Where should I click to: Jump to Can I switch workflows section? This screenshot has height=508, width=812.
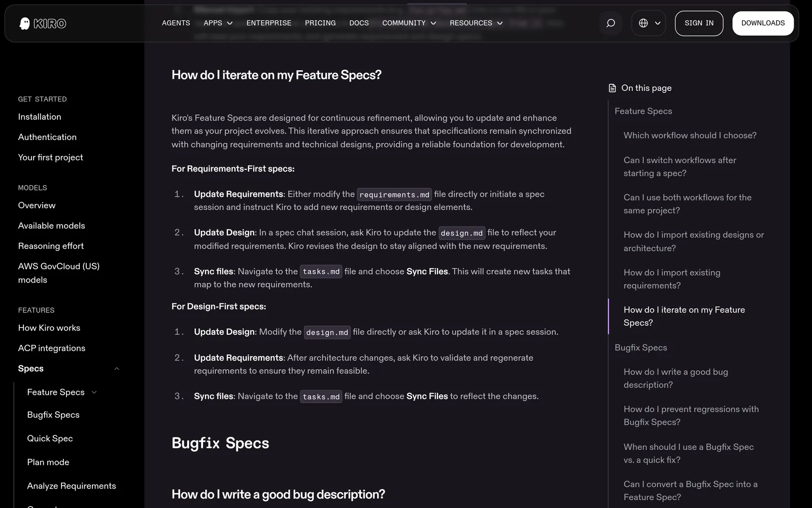(680, 167)
